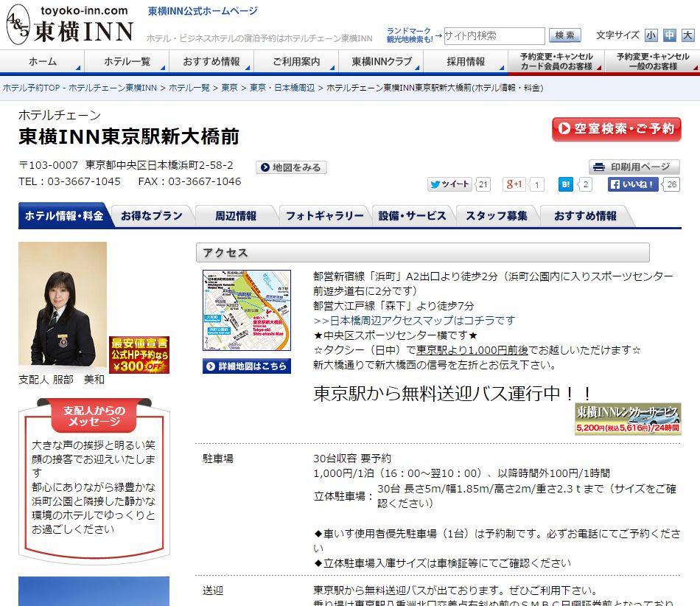Image resolution: width=700 pixels, height=606 pixels.
Task: Click the アクセス section header
Action: (422, 253)
